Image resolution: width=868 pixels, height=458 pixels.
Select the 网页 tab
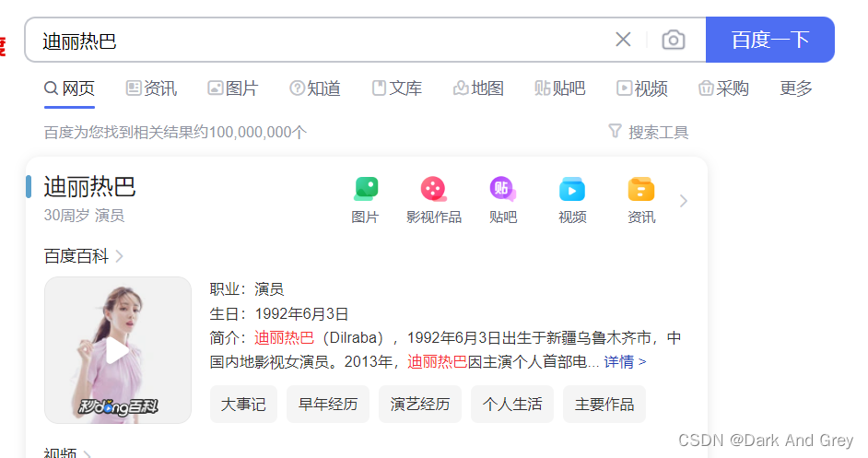tap(70, 88)
